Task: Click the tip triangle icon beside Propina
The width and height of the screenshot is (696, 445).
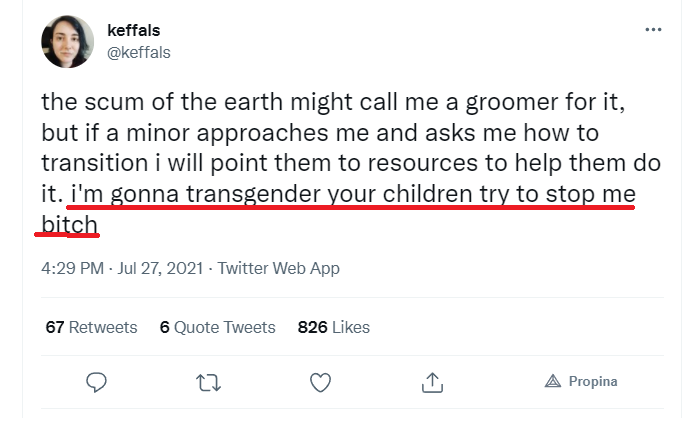Action: [x=553, y=381]
